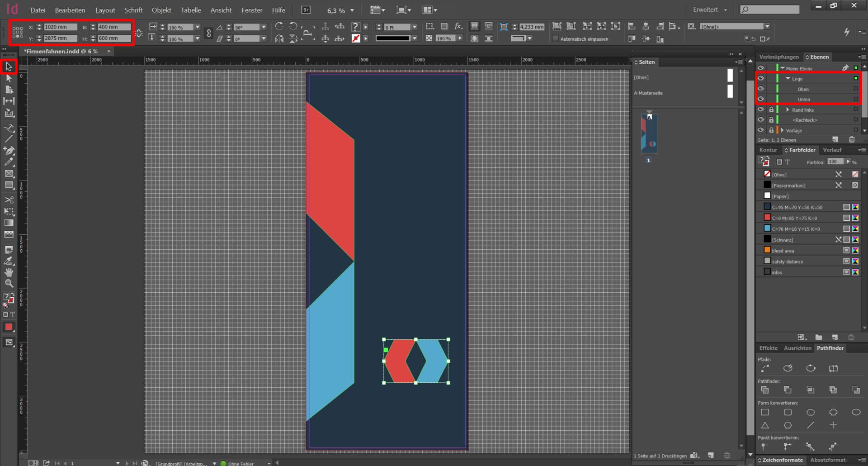Image resolution: width=868 pixels, height=466 pixels.
Task: Collapse the Logo layer group
Action: 788,79
